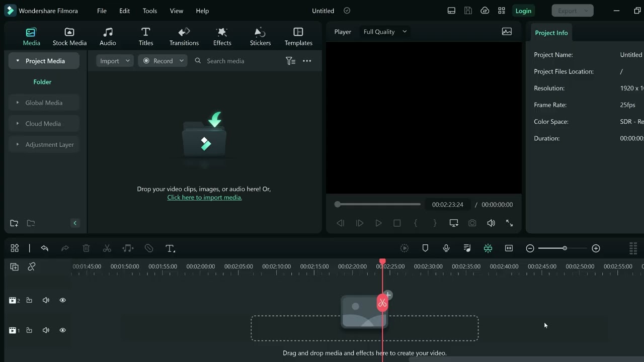Image resolution: width=644 pixels, height=362 pixels.
Task: Click the delete trash icon
Action: tap(86, 248)
